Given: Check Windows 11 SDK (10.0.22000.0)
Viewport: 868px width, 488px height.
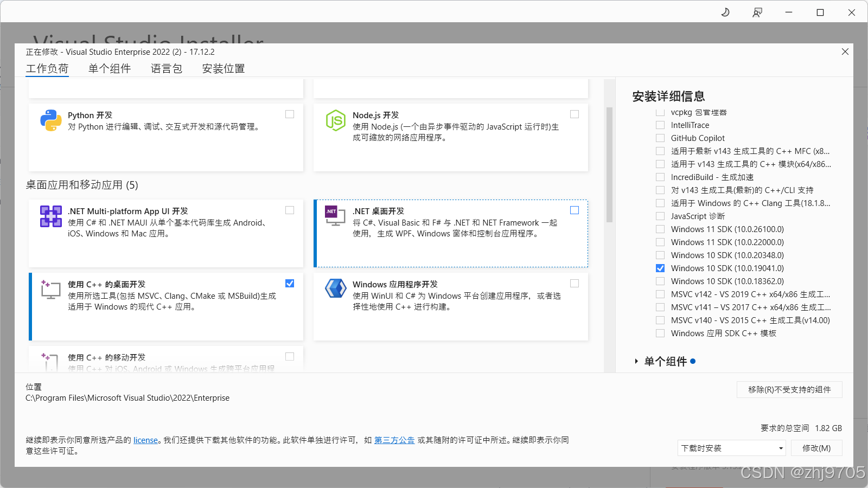Looking at the screenshot, I should click(x=660, y=242).
